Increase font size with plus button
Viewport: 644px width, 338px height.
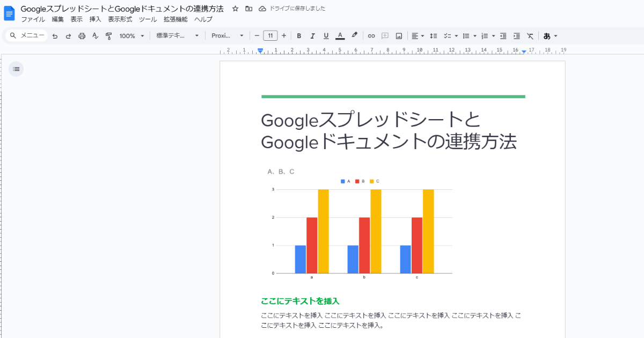(284, 36)
